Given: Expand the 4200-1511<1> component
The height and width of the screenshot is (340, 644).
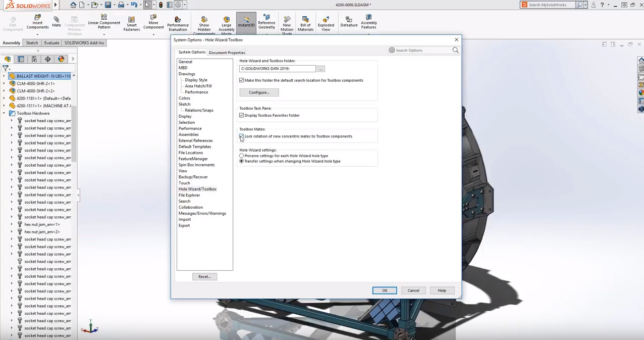Looking at the screenshot, I should pyautogui.click(x=4, y=106).
